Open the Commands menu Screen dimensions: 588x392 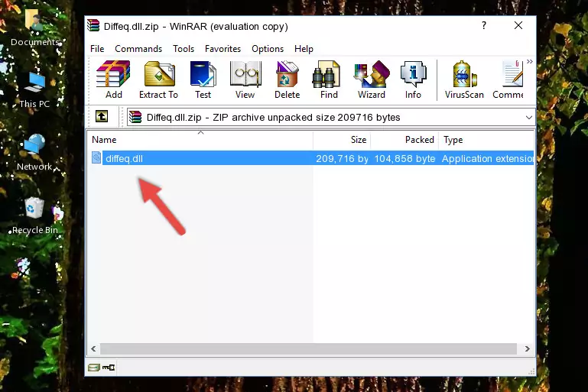(138, 49)
